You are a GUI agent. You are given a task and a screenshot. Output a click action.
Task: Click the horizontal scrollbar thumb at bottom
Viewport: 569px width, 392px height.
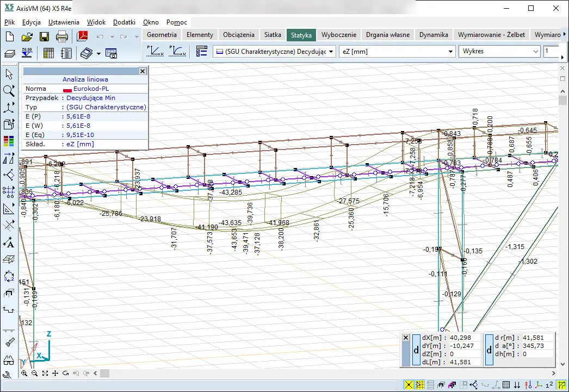point(104,374)
